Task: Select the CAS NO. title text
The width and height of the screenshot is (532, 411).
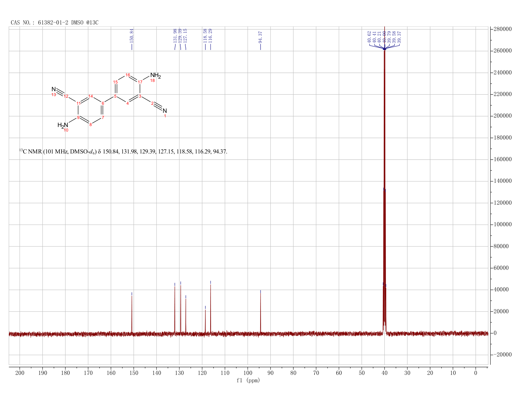Action: click(54, 23)
